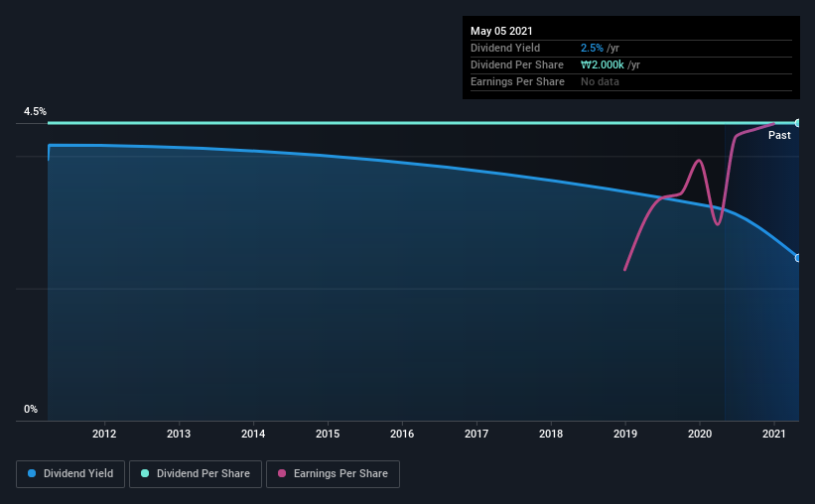The image size is (815, 504).
Task: Click the teal Dividend Per Share legend dot
Action: tap(145, 473)
